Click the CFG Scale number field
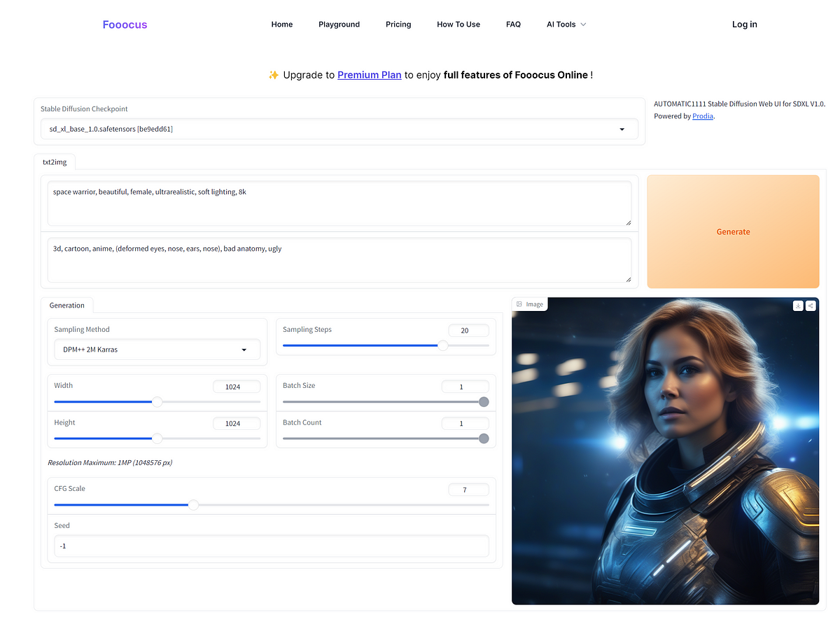The height and width of the screenshot is (617, 840). pos(468,490)
